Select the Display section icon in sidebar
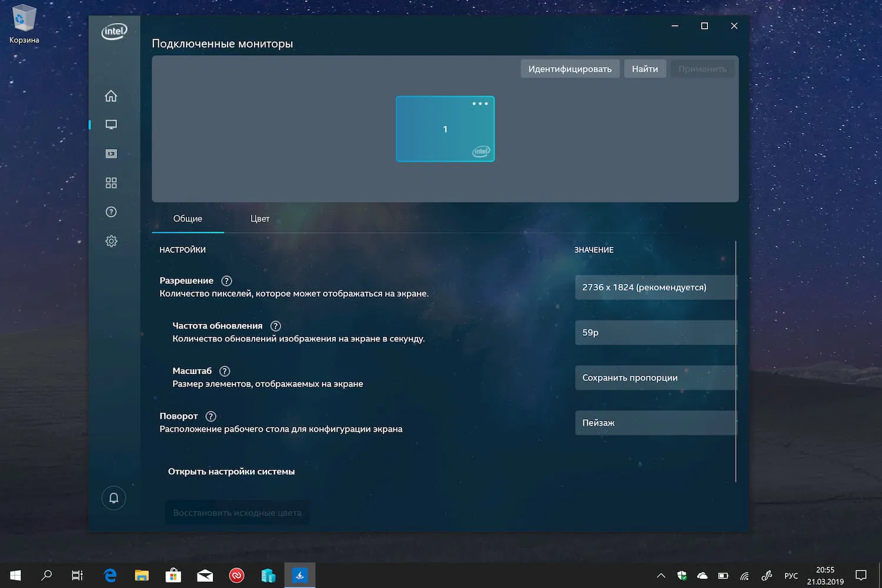The width and height of the screenshot is (882, 588). click(111, 124)
